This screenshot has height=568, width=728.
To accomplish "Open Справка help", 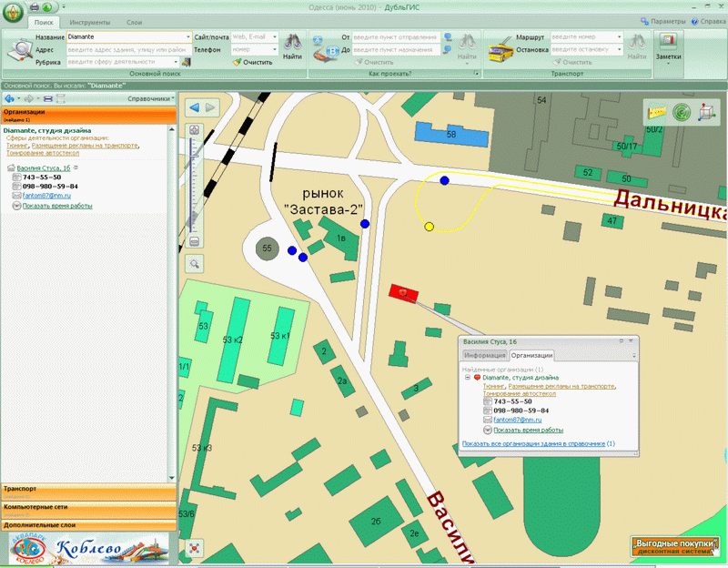I will (x=709, y=21).
